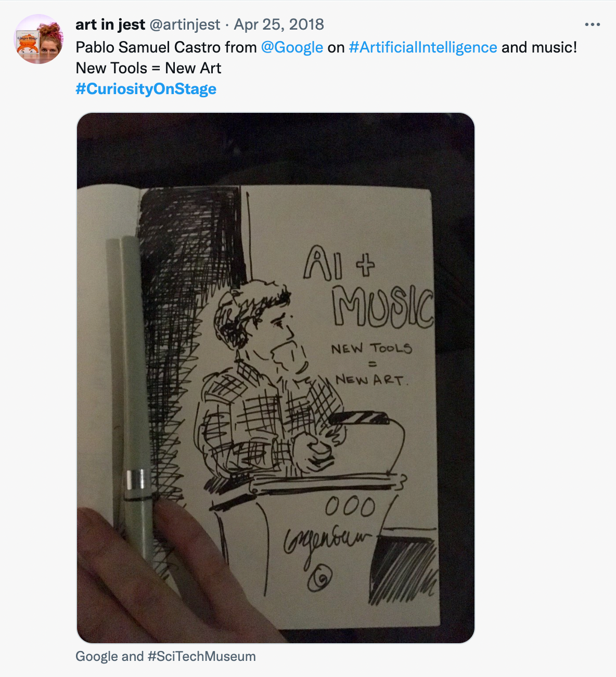Open the art in jest display name
Screen dimensions: 616x677
110,24
